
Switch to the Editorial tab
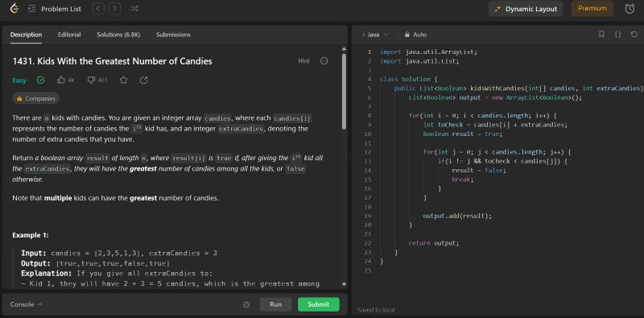(x=69, y=35)
